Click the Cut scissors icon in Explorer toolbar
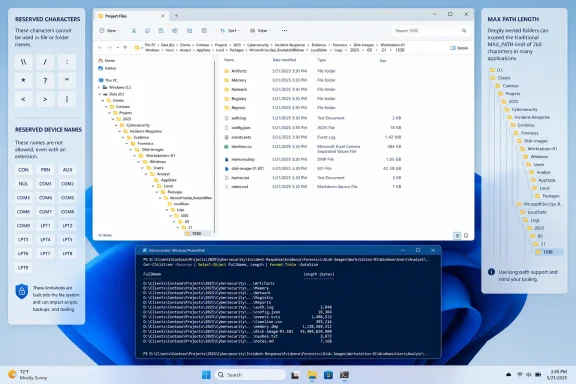 click(134, 31)
